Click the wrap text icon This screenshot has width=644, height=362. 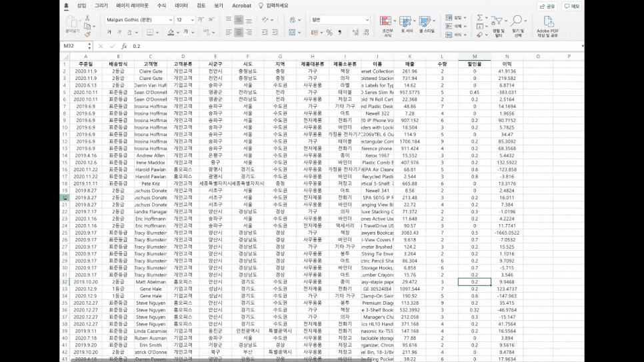293,20
